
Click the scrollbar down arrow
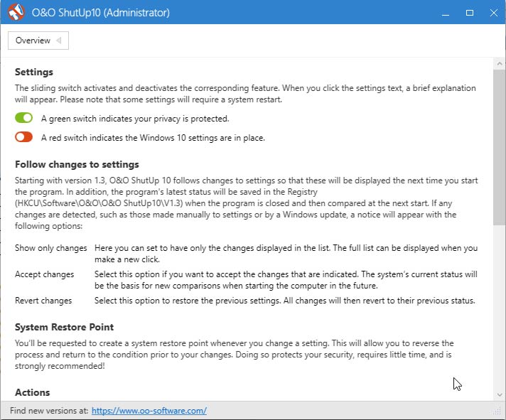point(500,395)
